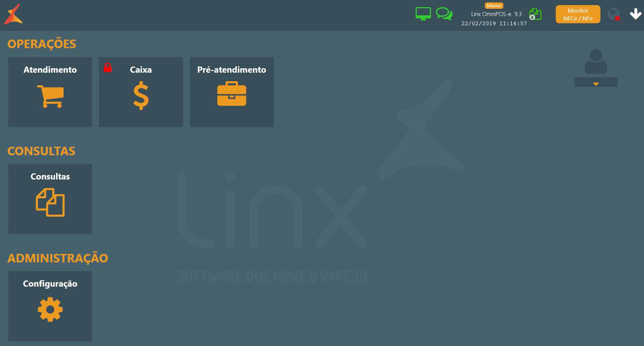Viewport: 644px width, 346px height.
Task: Click the ADMINISTRAÇÃO section heading
Action: tap(58, 258)
